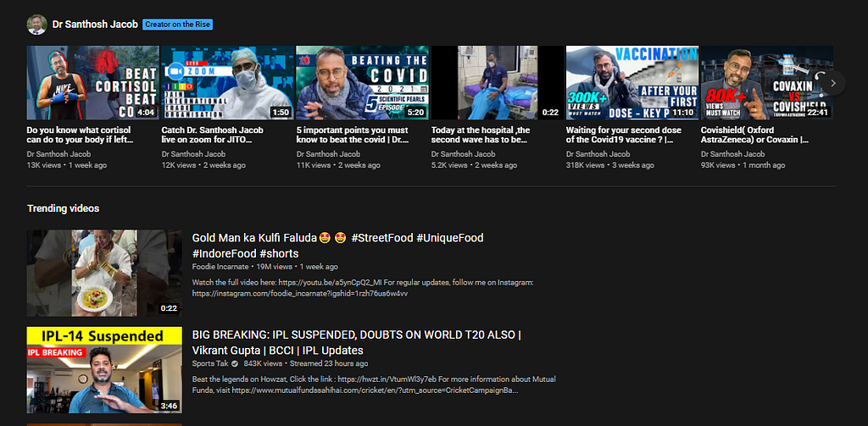Click title 'Do you know what cortisol can do'
This screenshot has height=426, width=868.
click(x=80, y=135)
